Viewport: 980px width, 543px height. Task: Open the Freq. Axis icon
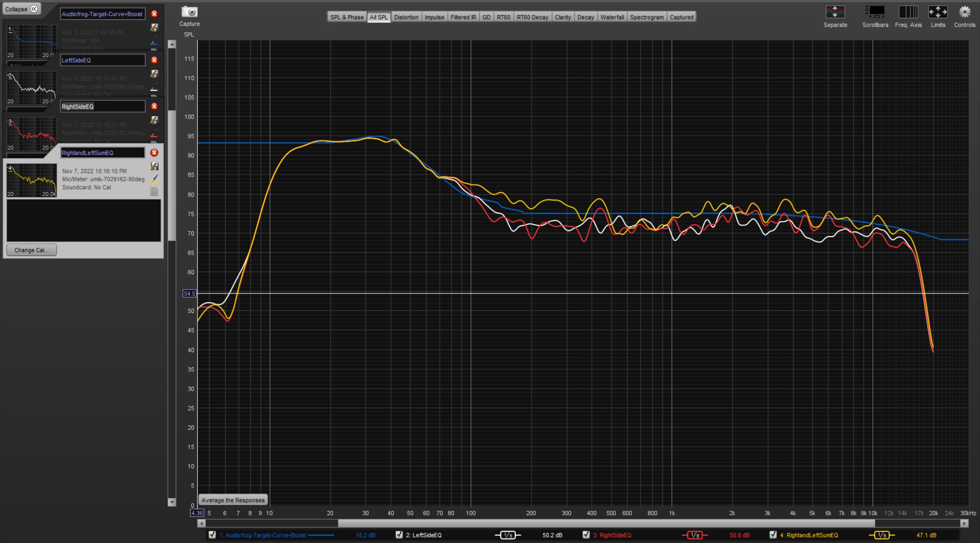(908, 12)
